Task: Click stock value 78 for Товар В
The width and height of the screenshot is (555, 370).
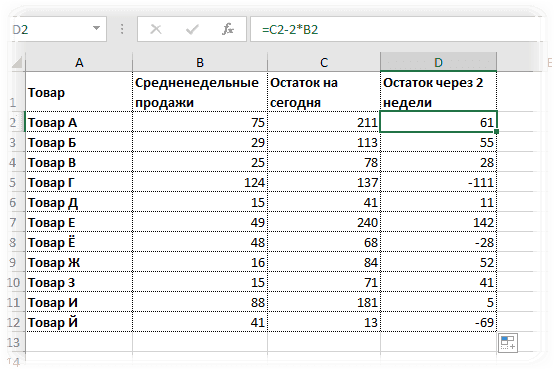Action: coord(324,162)
